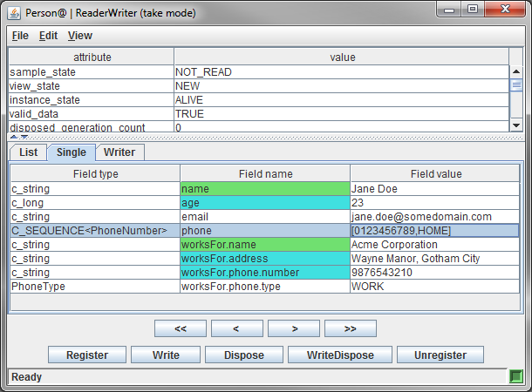This screenshot has width=532, height=392.
Task: Click the Ready status bar text
Action: click(x=26, y=376)
